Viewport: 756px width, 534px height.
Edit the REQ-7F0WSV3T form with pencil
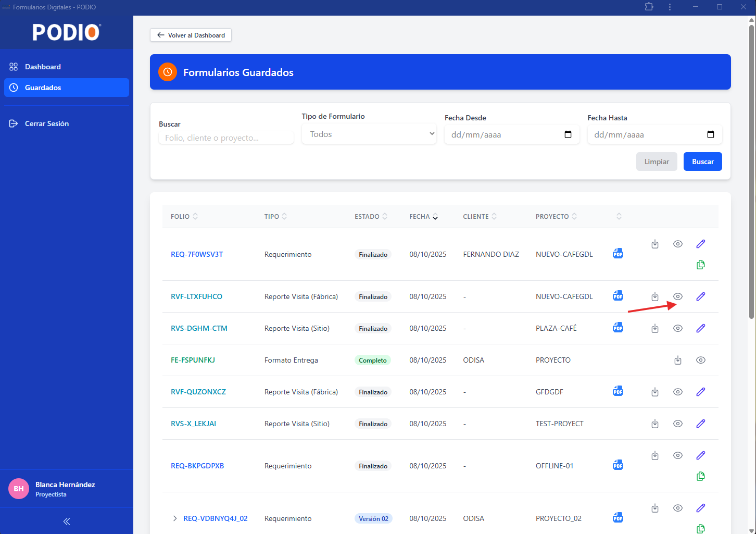click(x=701, y=244)
